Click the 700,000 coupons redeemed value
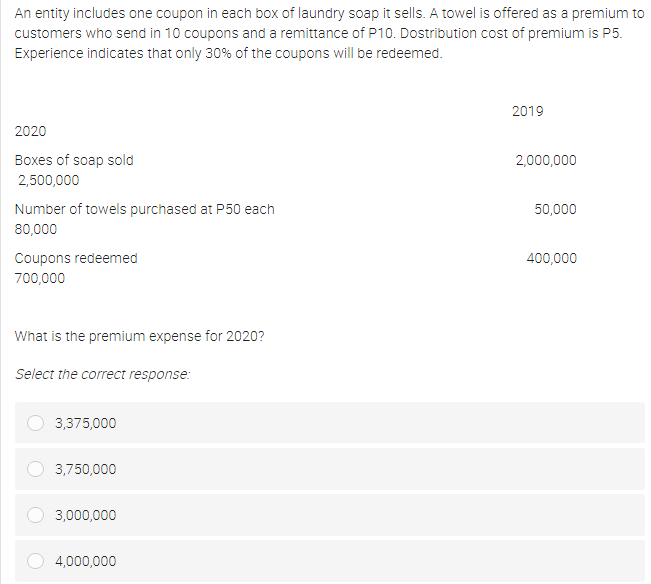The height and width of the screenshot is (584, 651). coord(40,278)
